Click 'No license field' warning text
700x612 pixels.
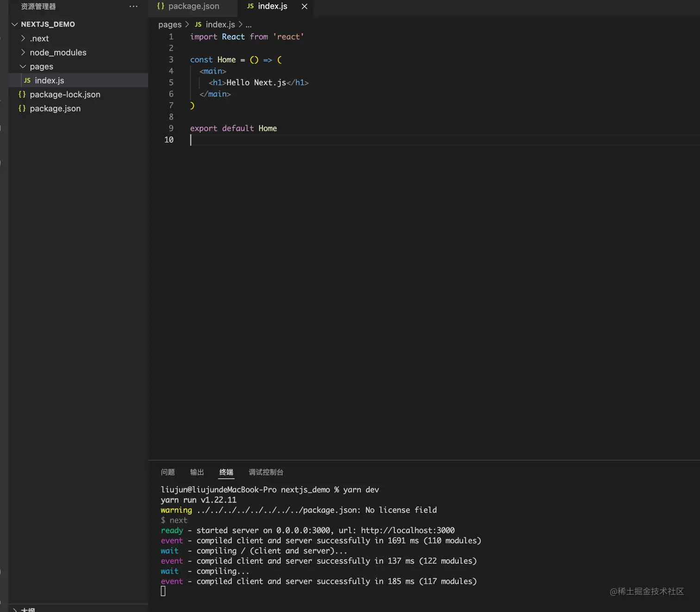401,510
